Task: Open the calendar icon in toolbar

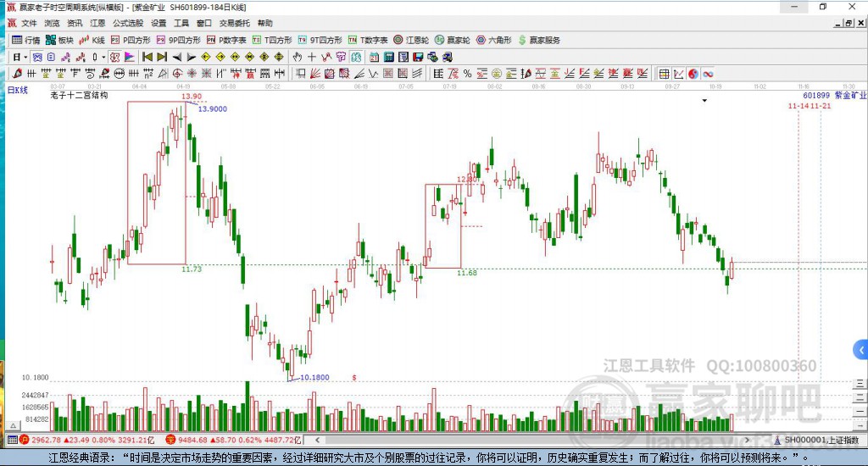Action: 374,57
